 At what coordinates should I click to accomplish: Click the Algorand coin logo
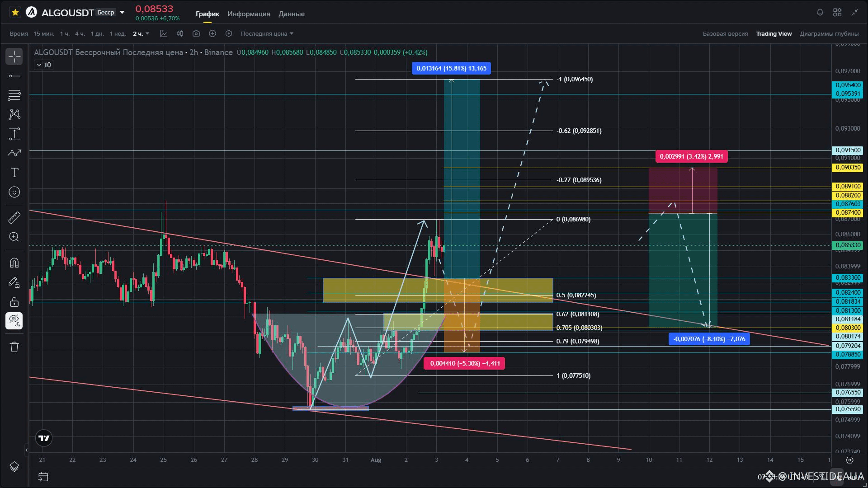31,13
